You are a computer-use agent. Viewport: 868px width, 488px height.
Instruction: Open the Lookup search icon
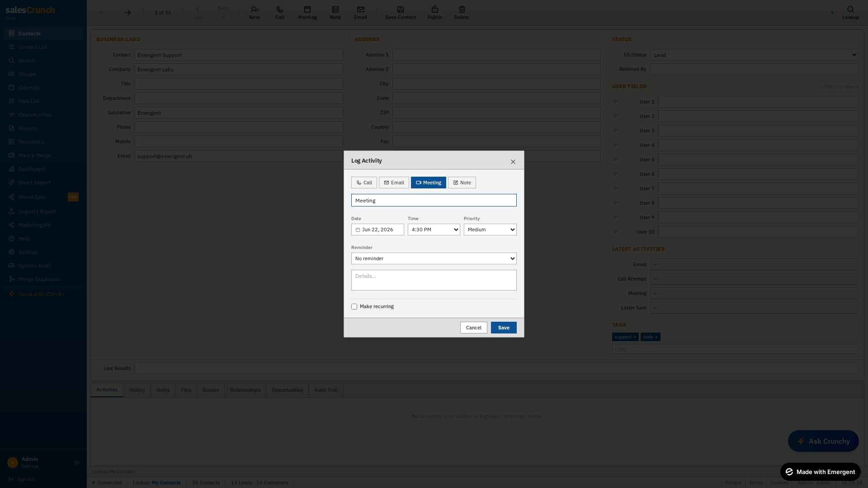coord(850,13)
